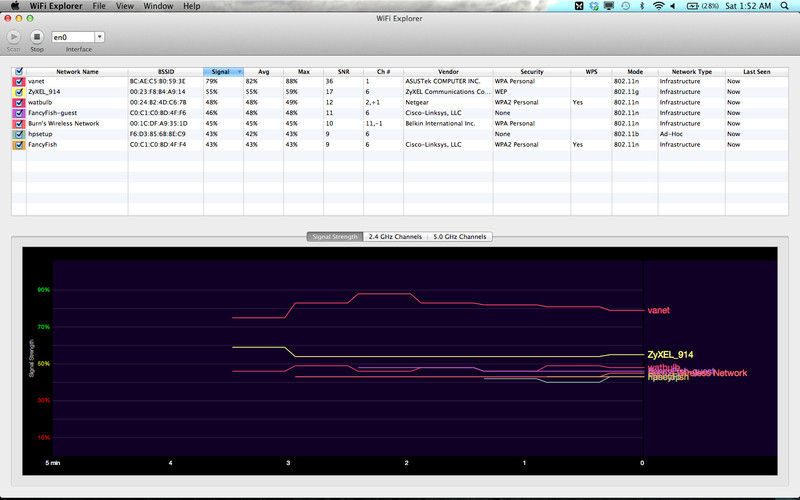Click the Stop scanning button
The height and width of the screenshot is (500, 800).
coord(37,37)
